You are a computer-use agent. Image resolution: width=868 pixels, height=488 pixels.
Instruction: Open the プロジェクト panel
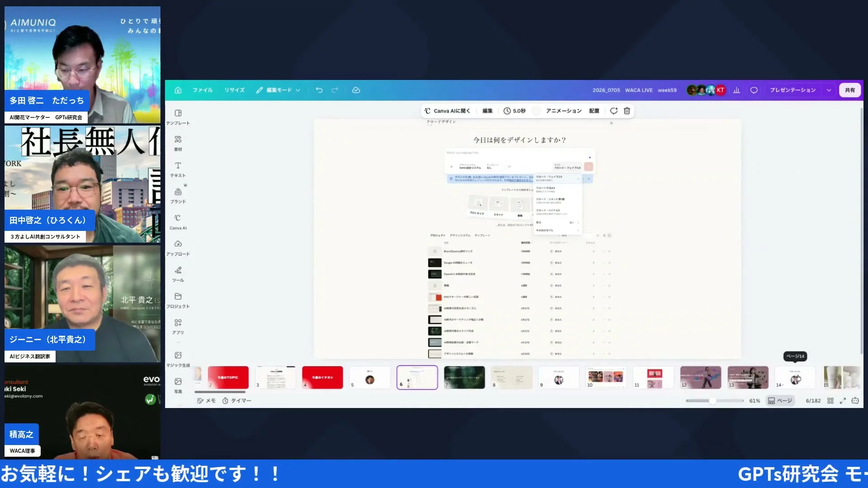[x=178, y=300]
